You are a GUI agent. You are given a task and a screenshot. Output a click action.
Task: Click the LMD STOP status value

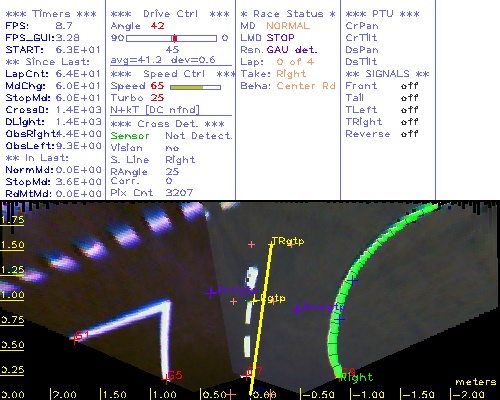coord(280,38)
